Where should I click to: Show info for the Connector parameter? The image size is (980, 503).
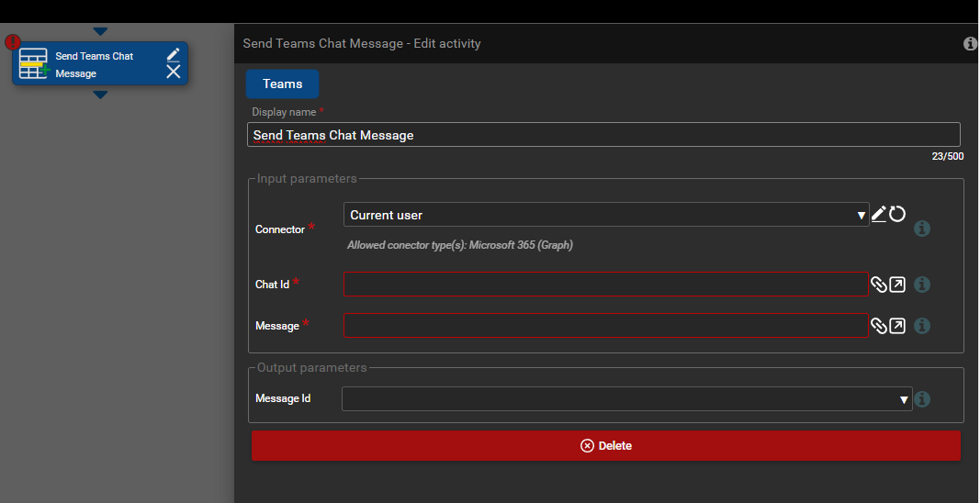click(x=922, y=229)
